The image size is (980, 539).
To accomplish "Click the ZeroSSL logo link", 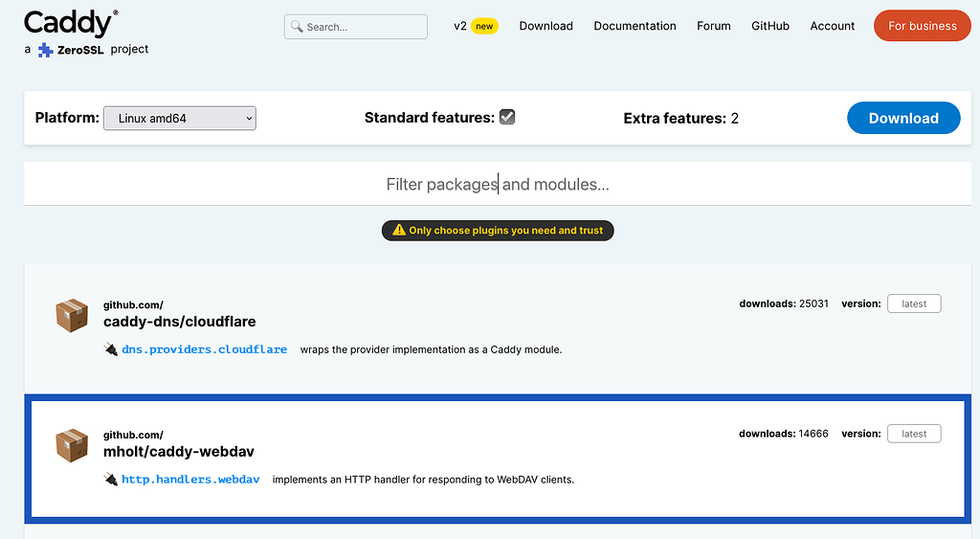I will (71, 50).
